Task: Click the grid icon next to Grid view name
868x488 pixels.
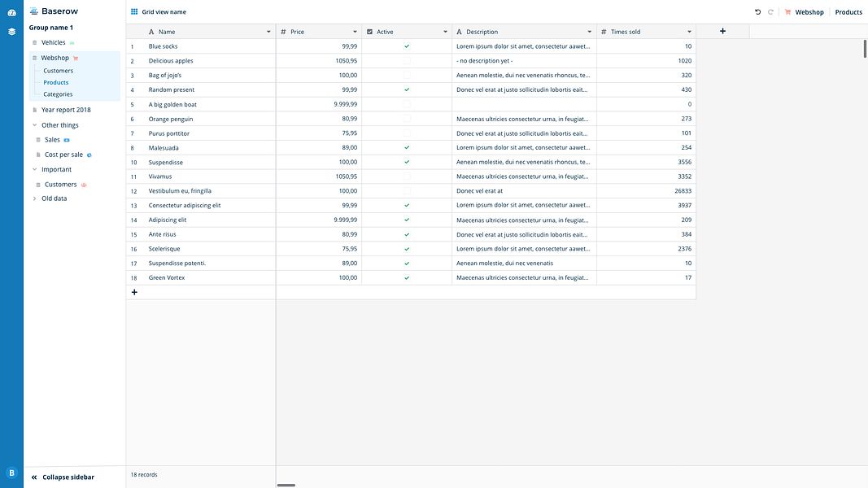Action: click(x=133, y=11)
